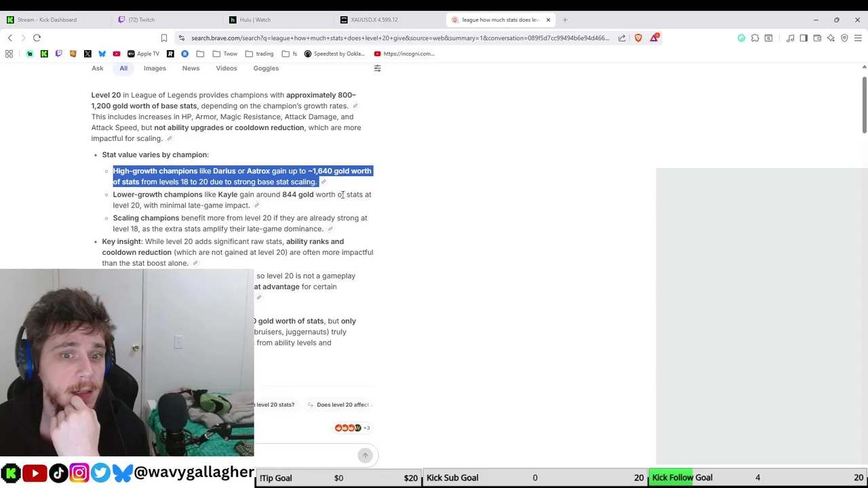The width and height of the screenshot is (868, 488).
Task: Open citation link after 'stat boost alone'
Action: [x=195, y=264]
